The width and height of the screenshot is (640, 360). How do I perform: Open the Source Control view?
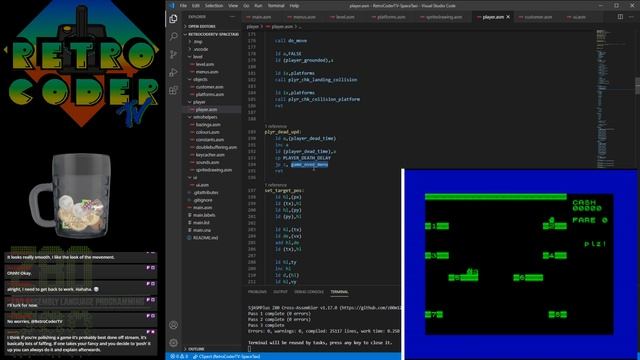173,54
